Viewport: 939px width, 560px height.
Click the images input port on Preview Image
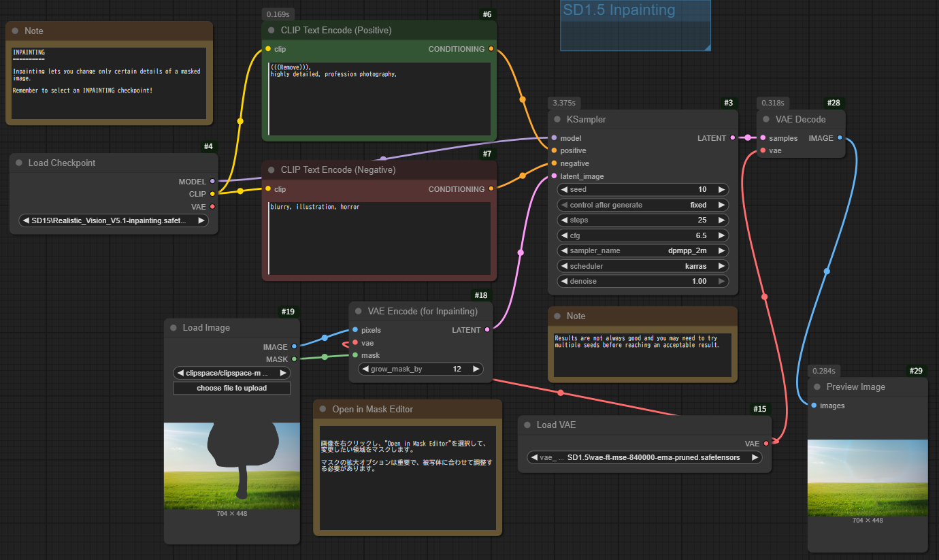814,406
